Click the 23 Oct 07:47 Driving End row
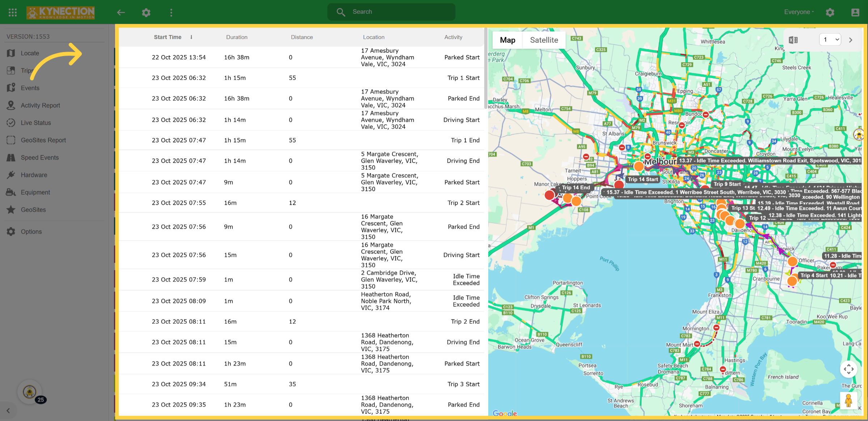This screenshot has width=868, height=421. coord(301,161)
